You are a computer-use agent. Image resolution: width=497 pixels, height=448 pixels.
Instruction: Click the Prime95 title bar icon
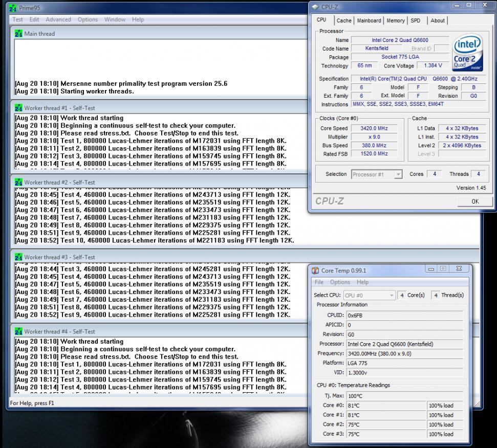pyautogui.click(x=13, y=8)
